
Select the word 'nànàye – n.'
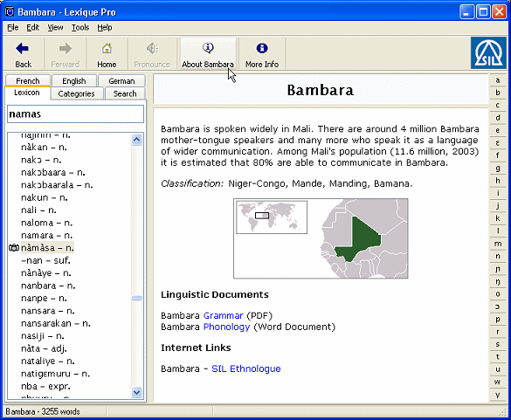point(46,273)
